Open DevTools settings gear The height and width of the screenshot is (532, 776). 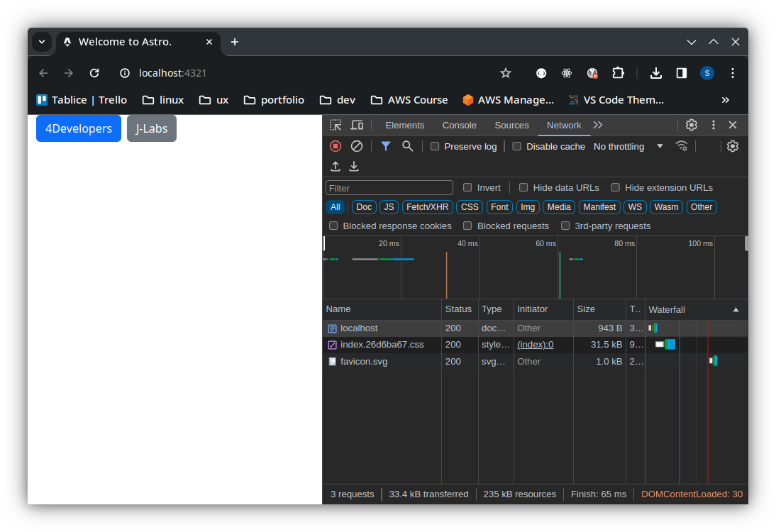click(692, 126)
